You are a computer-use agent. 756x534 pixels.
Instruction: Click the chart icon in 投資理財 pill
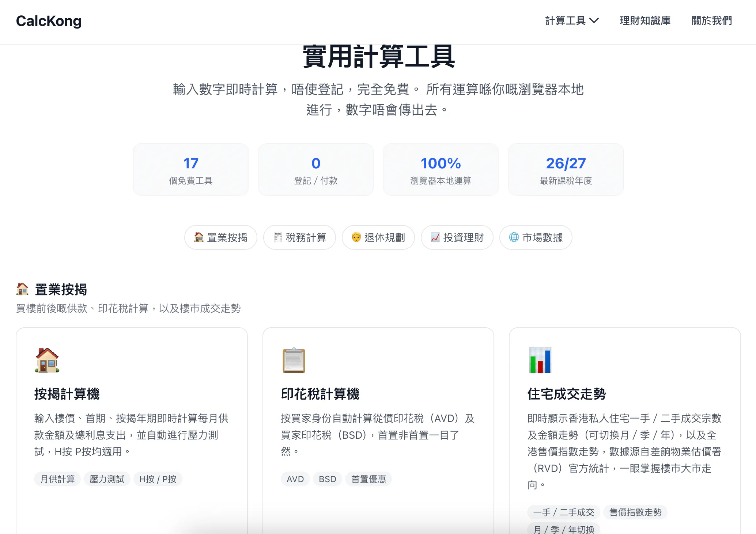(x=435, y=237)
